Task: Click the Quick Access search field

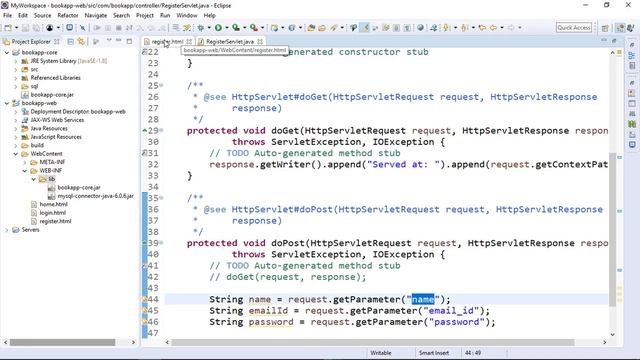Action: click(574, 28)
